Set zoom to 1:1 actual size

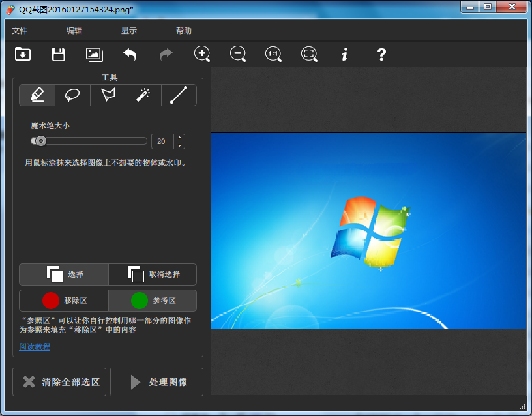pyautogui.click(x=273, y=54)
